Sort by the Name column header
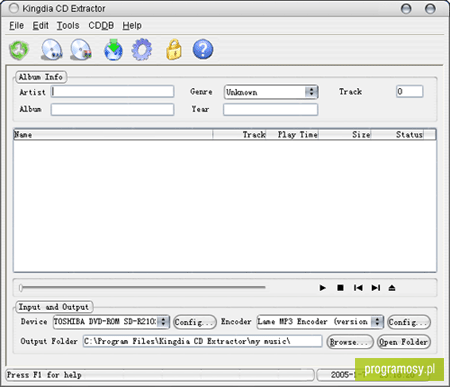Screen dimensions: 450x387 113,135
